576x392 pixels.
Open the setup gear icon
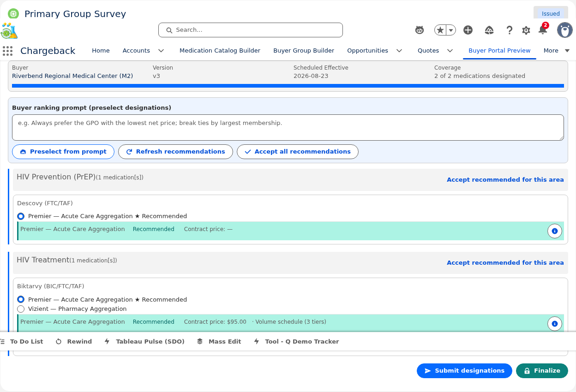pyautogui.click(x=526, y=30)
